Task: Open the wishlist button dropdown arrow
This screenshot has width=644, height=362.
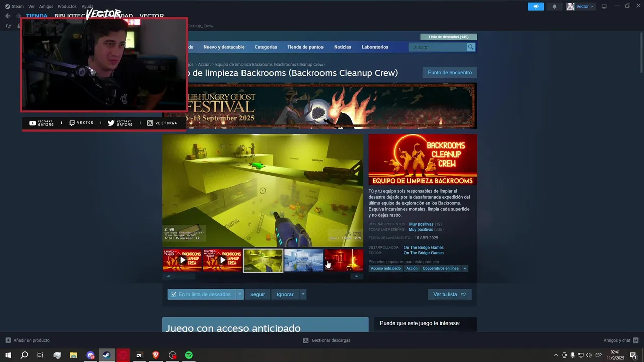Action: (x=240, y=294)
